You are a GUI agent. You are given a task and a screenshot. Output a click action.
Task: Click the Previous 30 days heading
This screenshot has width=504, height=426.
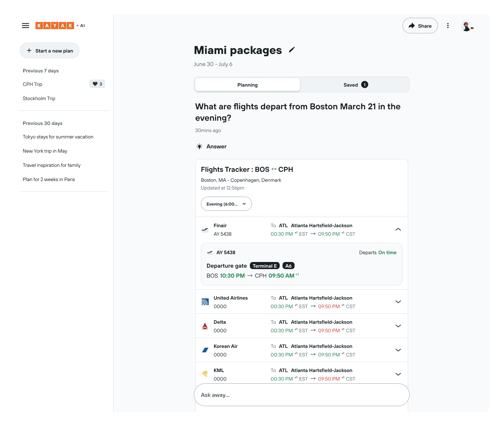point(43,123)
